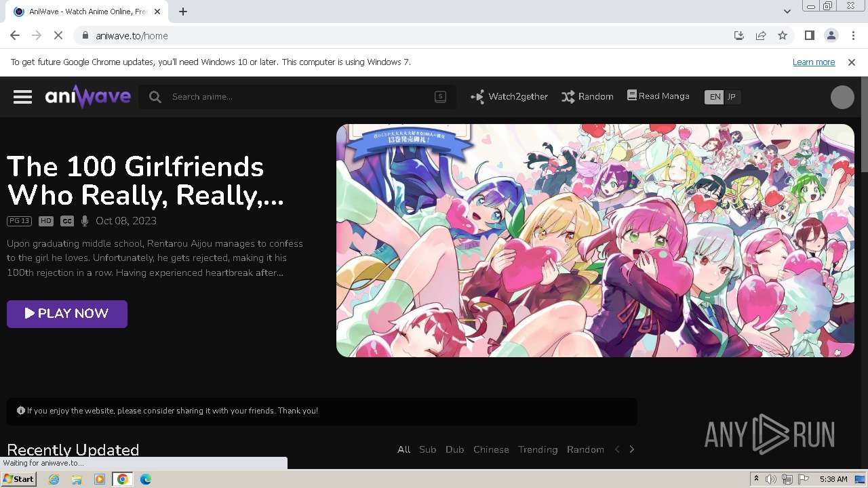Screen dimensions: 868x488
Task: Select the Chinese tab
Action: [x=491, y=449]
